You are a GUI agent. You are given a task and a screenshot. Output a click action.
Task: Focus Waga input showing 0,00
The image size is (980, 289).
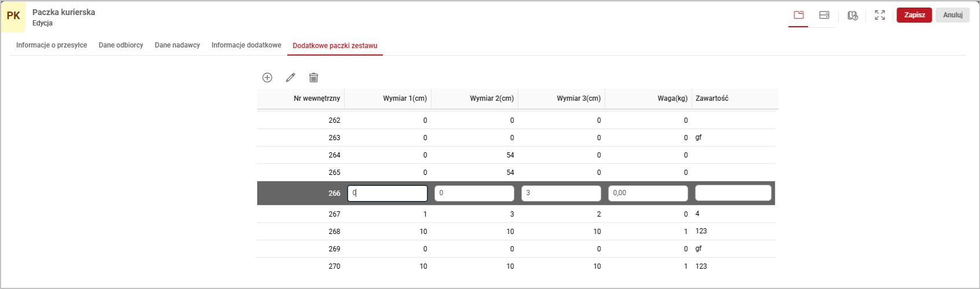pyautogui.click(x=648, y=193)
